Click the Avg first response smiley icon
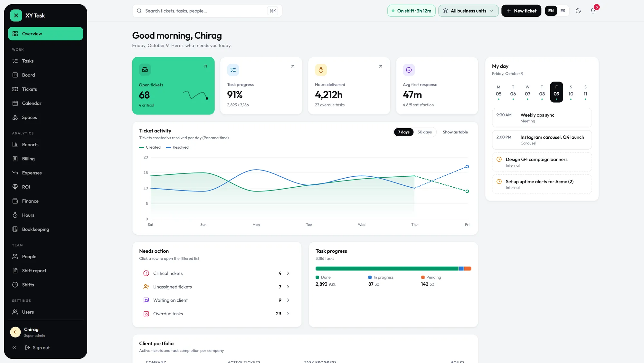This screenshot has height=363, width=644. point(409,70)
